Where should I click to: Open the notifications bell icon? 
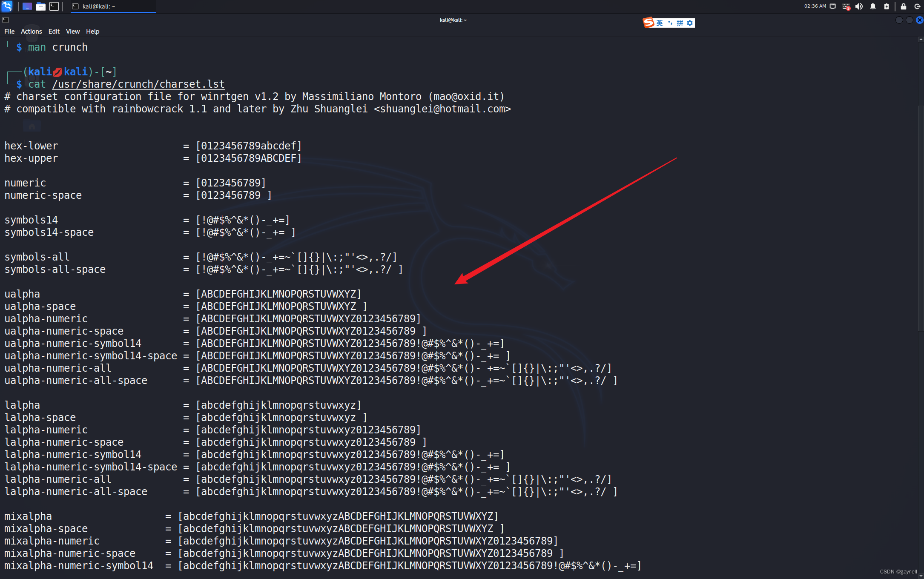[873, 6]
